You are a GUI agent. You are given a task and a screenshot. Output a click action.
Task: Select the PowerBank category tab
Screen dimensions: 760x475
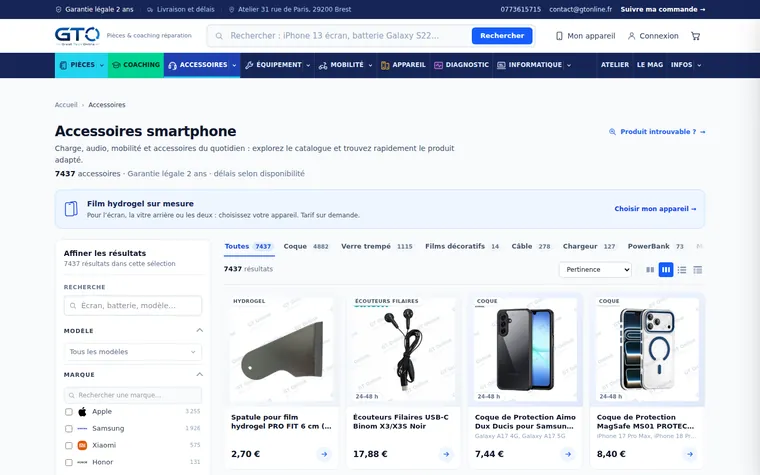pos(656,246)
